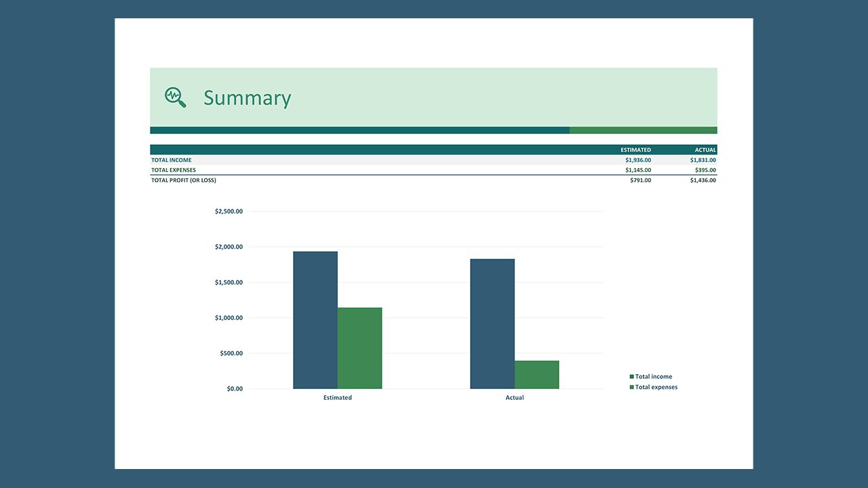Click the TOTAL INCOME row label
The height and width of the screenshot is (488, 868).
click(172, 160)
